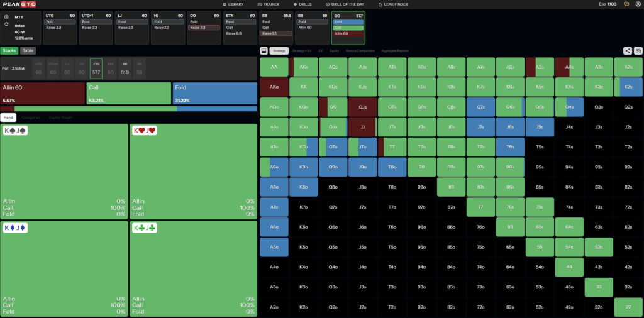Click the layout icon left of Strategy

click(264, 51)
